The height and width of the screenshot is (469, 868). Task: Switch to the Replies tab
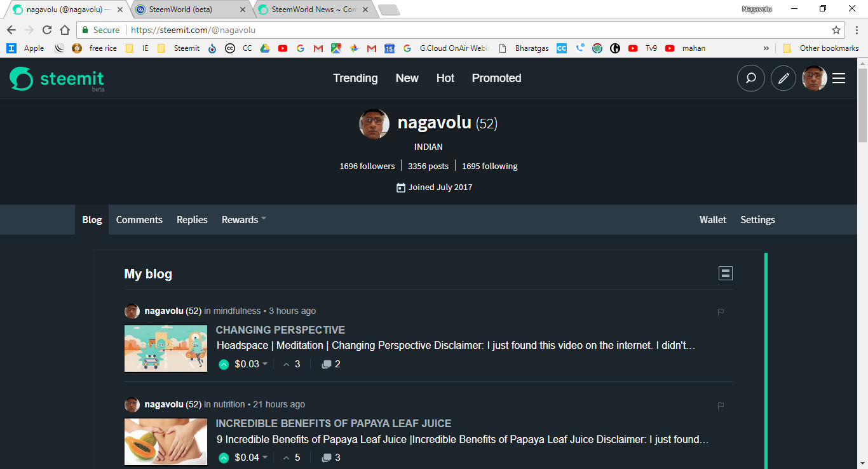(x=192, y=220)
